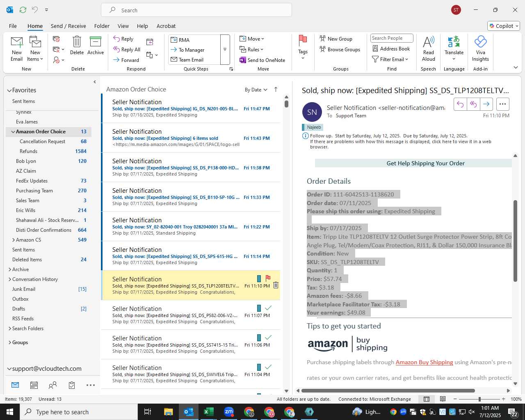
Task: Open the Cancellation Request folder
Action: pos(48,142)
